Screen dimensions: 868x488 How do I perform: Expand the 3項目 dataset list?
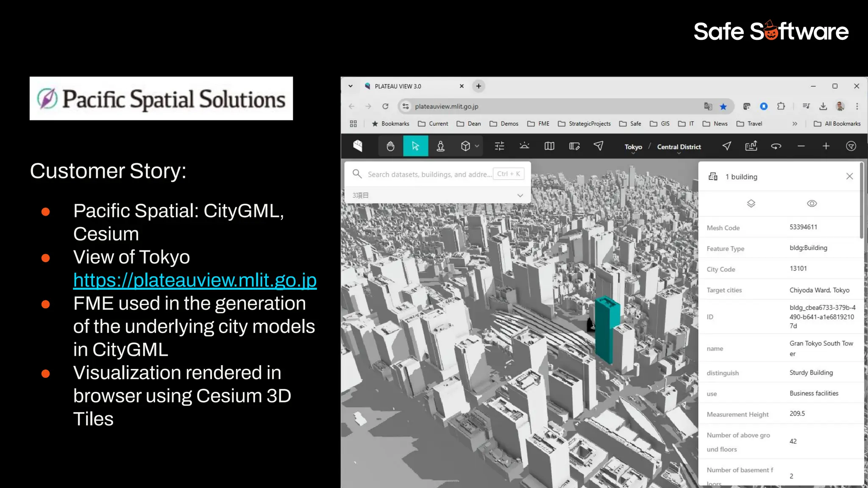tap(437, 195)
